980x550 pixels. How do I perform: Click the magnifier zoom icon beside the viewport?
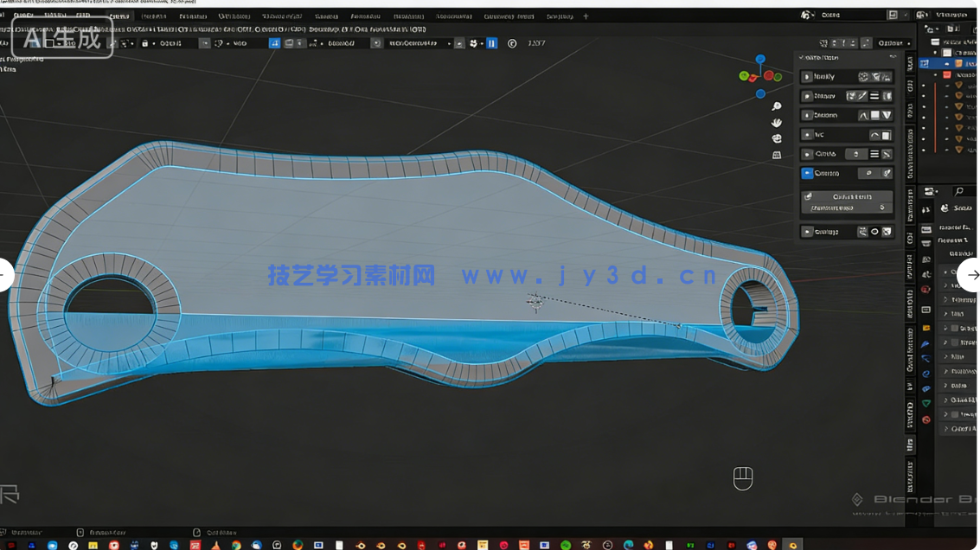(776, 106)
